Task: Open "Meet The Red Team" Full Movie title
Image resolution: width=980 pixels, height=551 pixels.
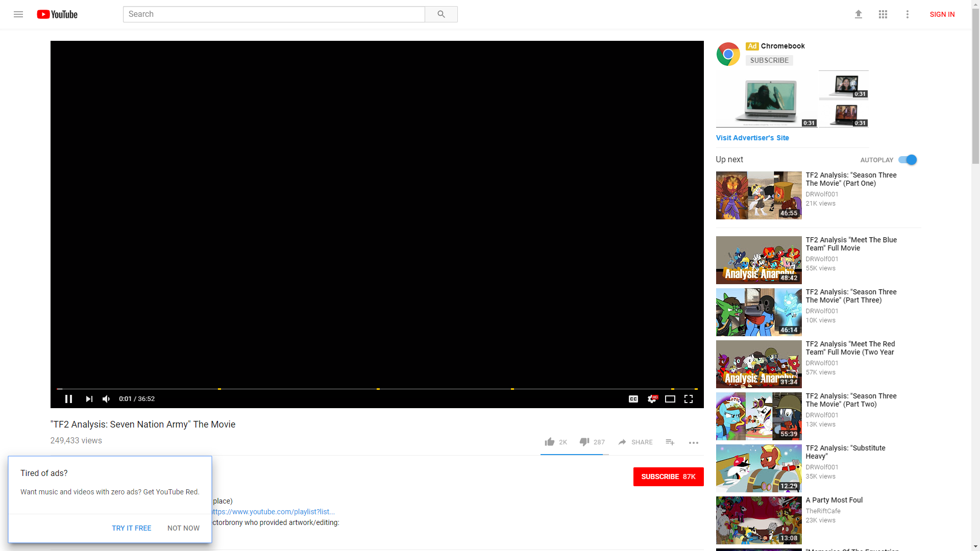Action: pos(850,348)
